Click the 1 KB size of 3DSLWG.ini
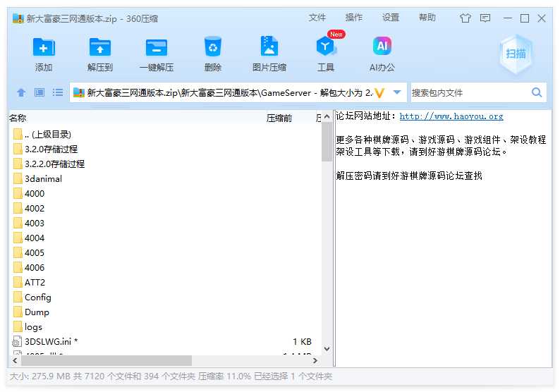 [x=302, y=342]
